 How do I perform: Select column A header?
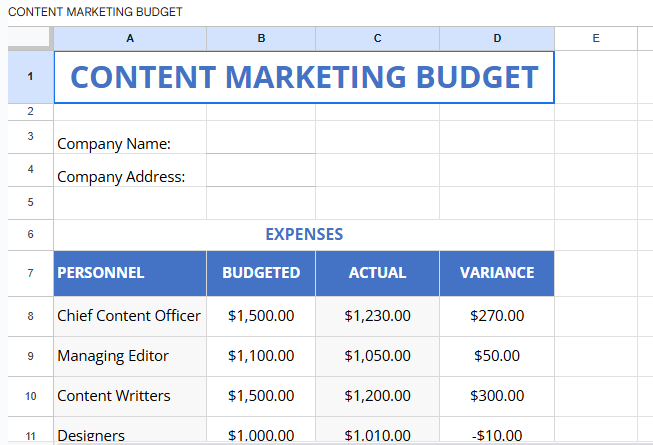pos(130,38)
